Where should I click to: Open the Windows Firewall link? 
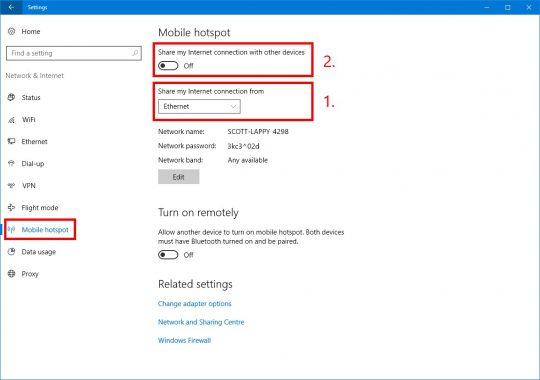point(184,340)
